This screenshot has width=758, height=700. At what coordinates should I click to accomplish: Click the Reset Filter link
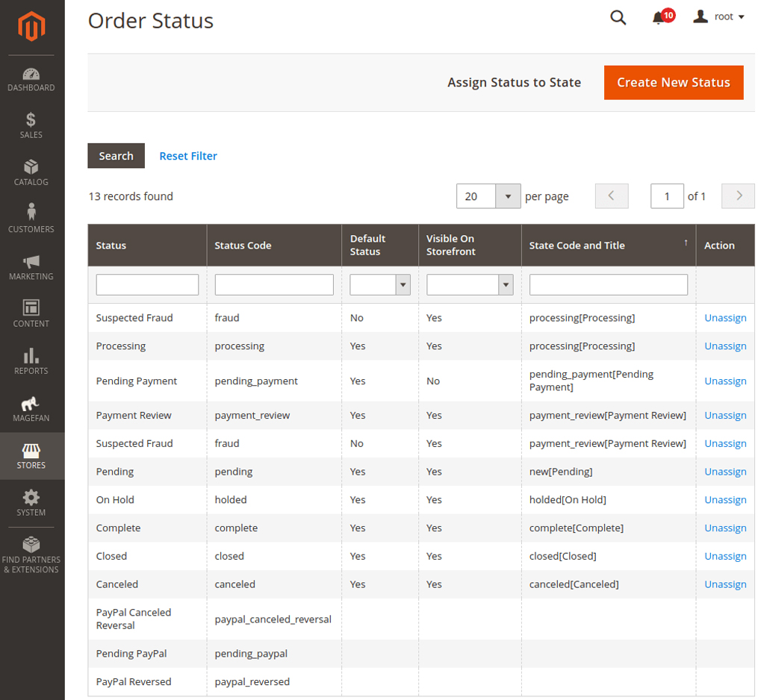(x=188, y=156)
